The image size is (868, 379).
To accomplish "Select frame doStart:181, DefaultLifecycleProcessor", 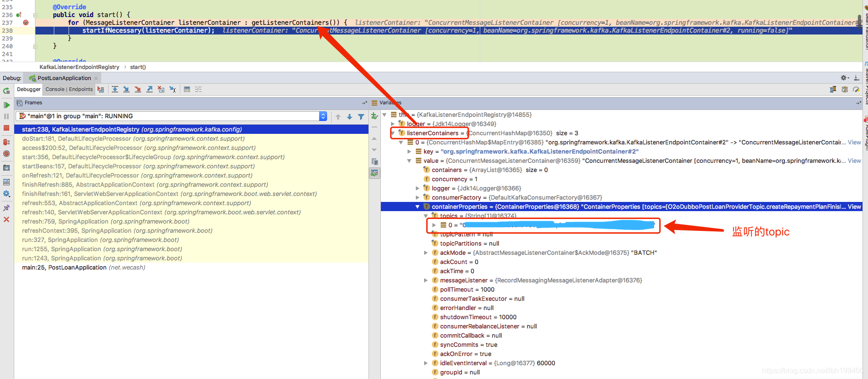I will pos(191,139).
